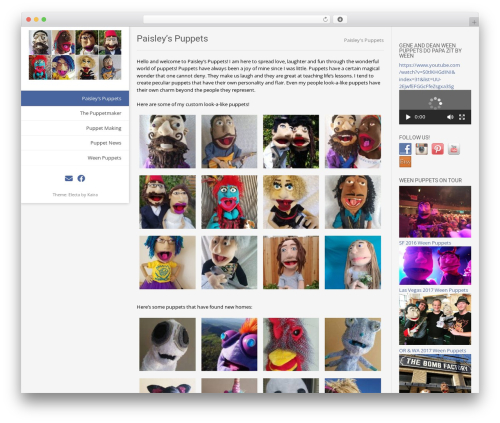
Task: Click the Paisley's Puppets page heading
Action: coord(172,39)
